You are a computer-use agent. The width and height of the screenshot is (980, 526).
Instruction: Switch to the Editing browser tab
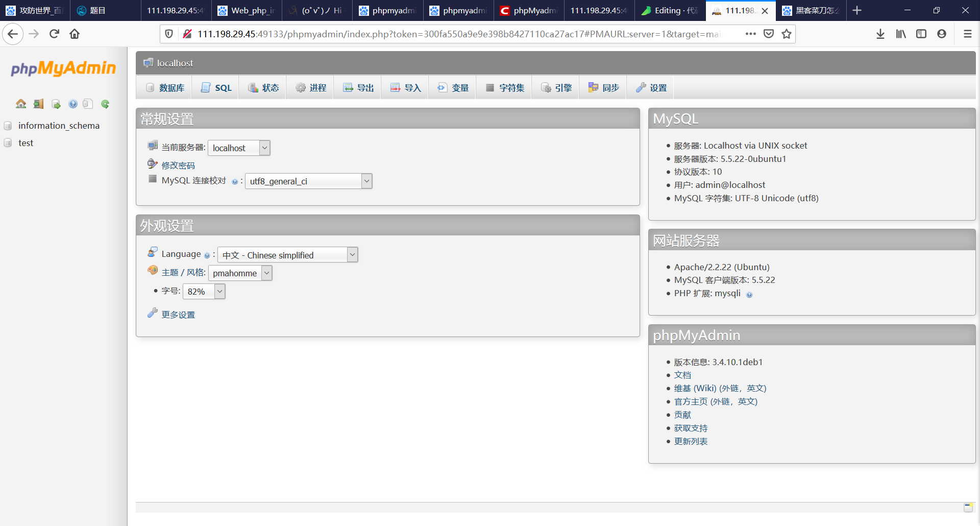click(x=670, y=11)
